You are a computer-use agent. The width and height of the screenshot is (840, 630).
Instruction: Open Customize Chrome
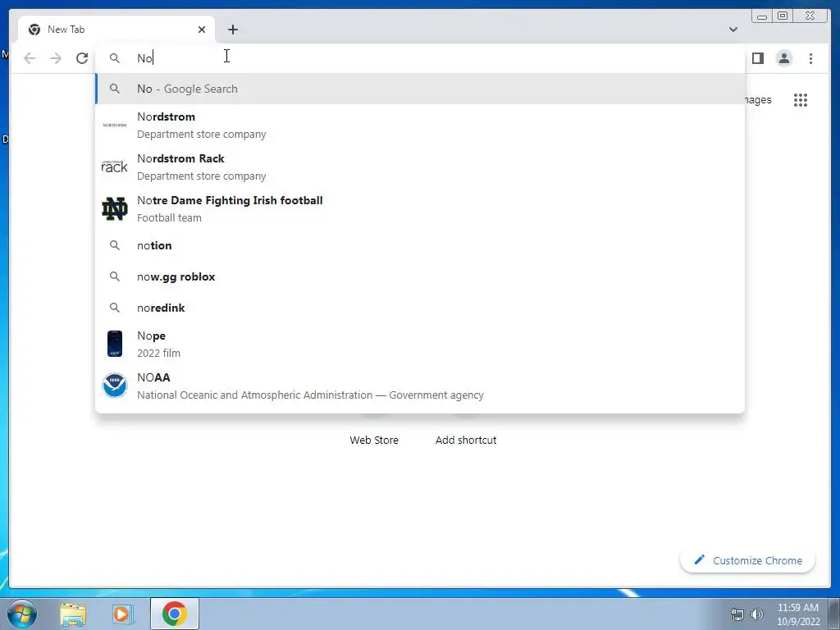click(748, 560)
